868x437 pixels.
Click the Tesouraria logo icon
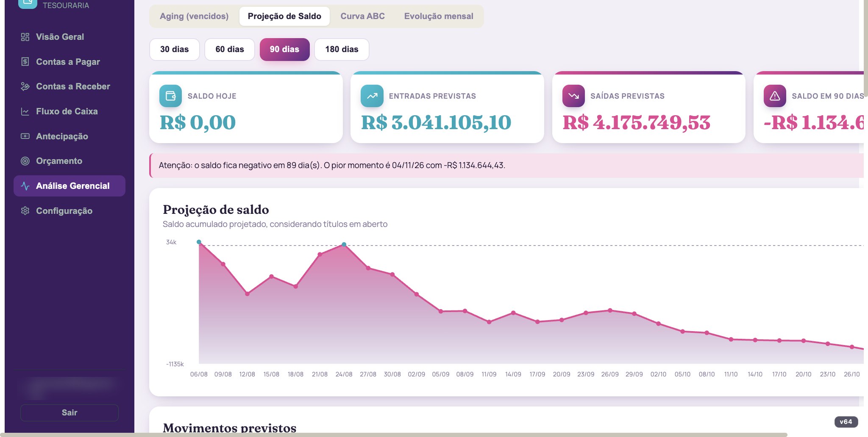click(28, 3)
